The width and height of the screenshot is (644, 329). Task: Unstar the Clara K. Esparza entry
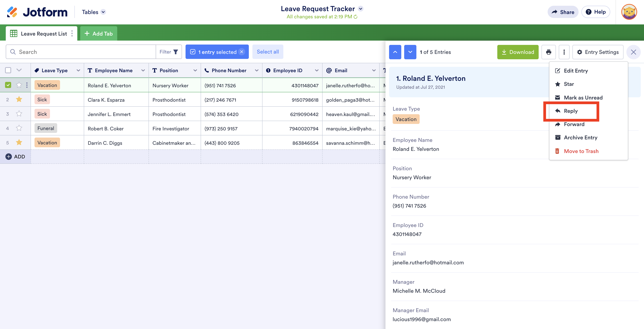click(x=19, y=99)
